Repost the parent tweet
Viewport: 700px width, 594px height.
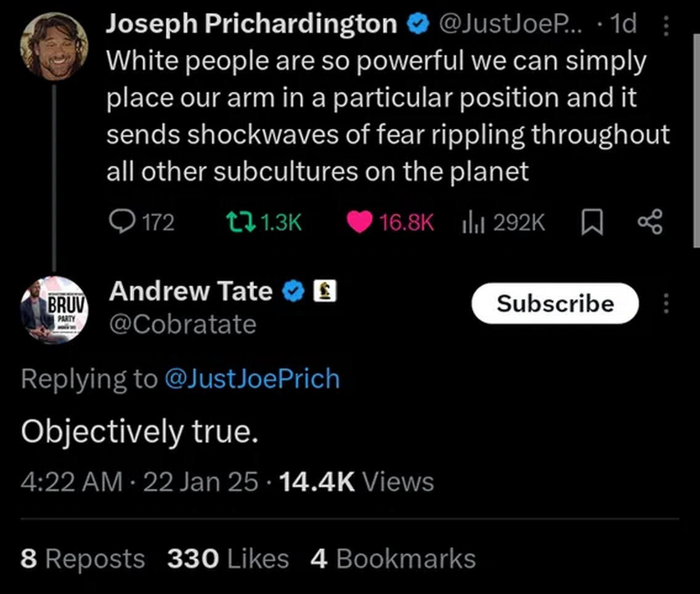264,222
